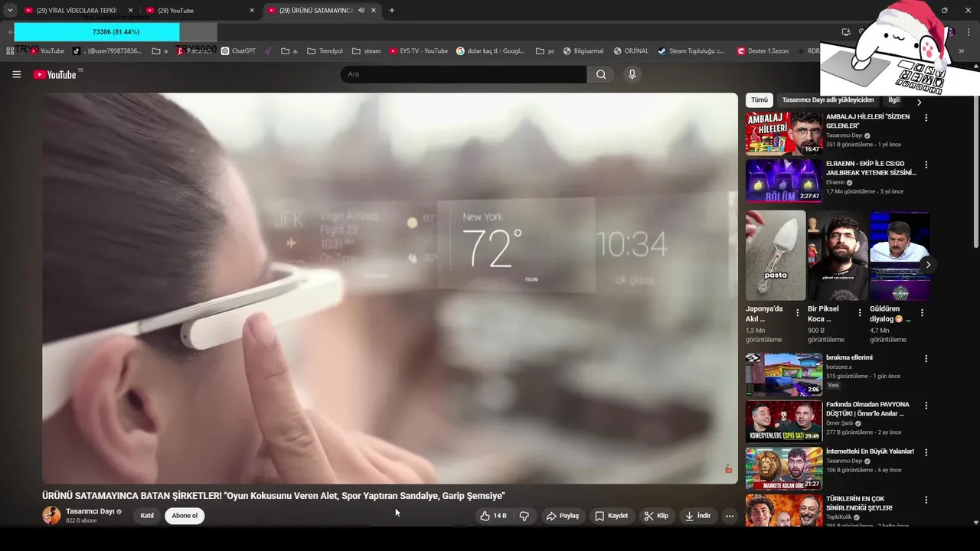Open more actions ellipsis below video

[730, 516]
